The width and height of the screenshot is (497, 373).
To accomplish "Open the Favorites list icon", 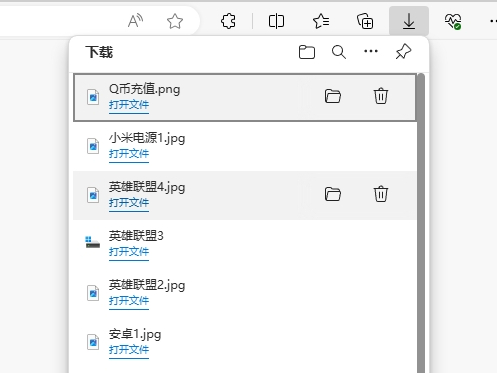I will 321,21.
